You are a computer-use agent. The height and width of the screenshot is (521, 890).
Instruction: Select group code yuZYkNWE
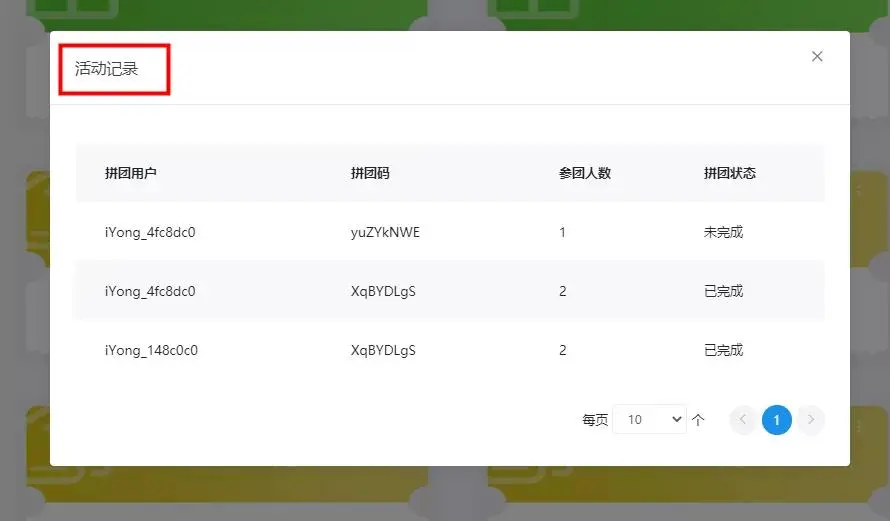click(385, 232)
